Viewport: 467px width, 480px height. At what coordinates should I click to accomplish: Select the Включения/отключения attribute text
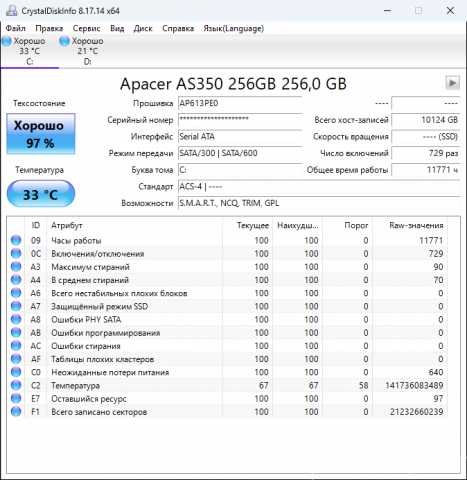(98, 254)
